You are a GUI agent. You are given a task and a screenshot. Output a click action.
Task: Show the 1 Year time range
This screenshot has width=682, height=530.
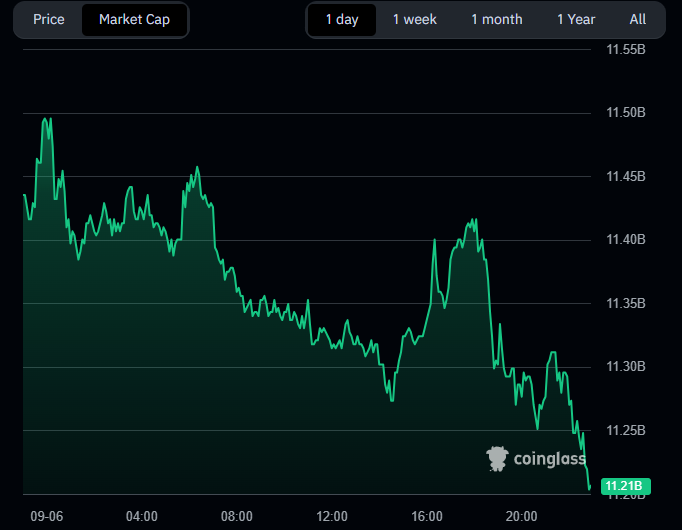(576, 20)
